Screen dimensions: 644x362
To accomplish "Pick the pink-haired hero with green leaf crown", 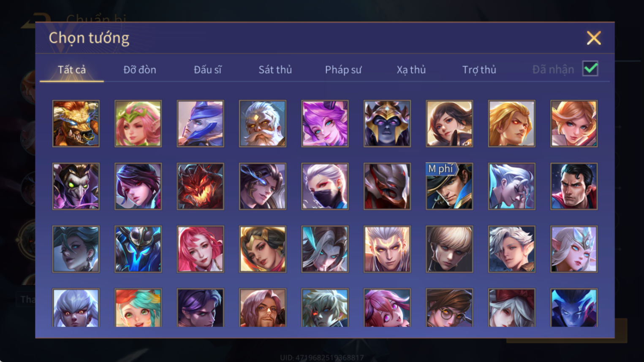I will (138, 124).
